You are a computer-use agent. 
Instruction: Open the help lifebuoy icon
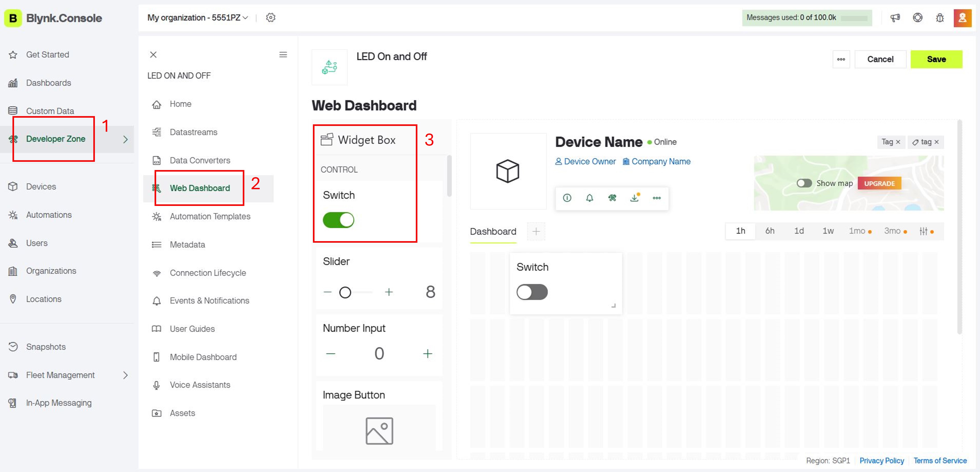[918, 18]
